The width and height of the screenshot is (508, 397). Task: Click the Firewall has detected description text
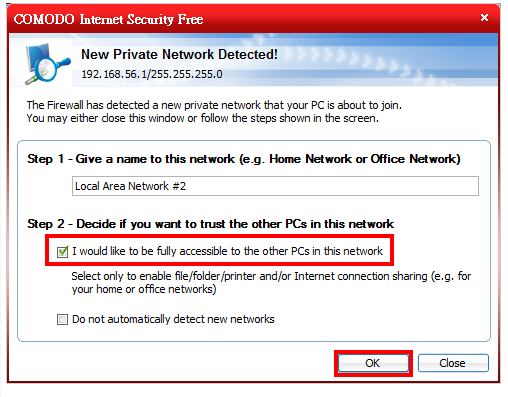tap(214, 105)
